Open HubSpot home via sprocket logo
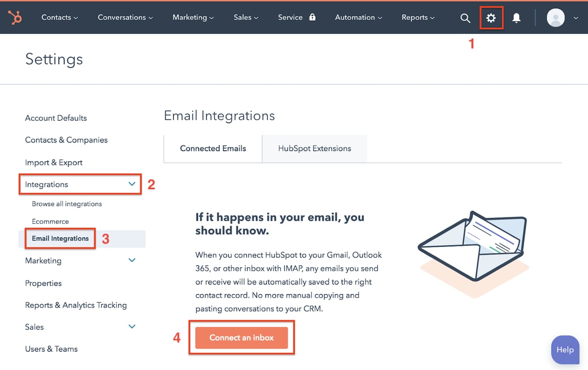 pos(15,17)
